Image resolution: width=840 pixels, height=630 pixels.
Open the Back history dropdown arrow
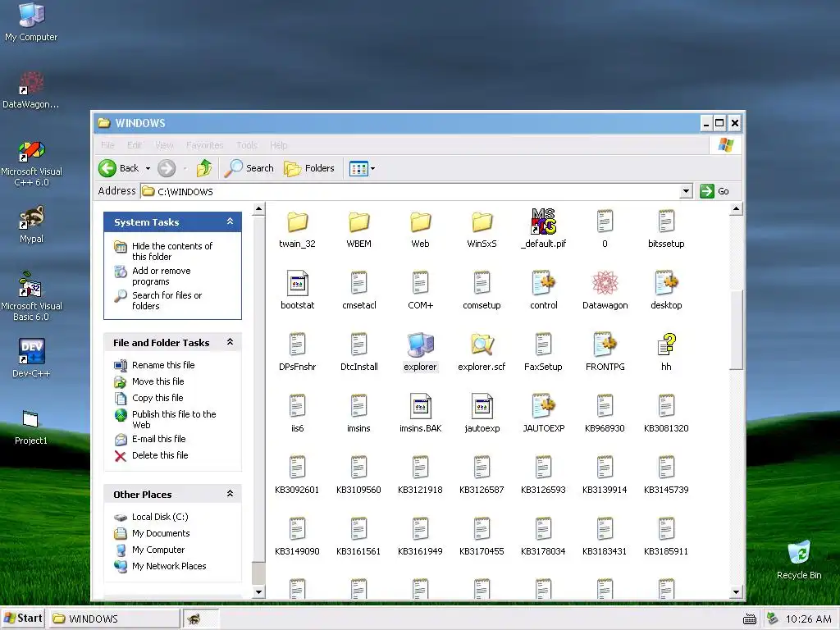[148, 169]
